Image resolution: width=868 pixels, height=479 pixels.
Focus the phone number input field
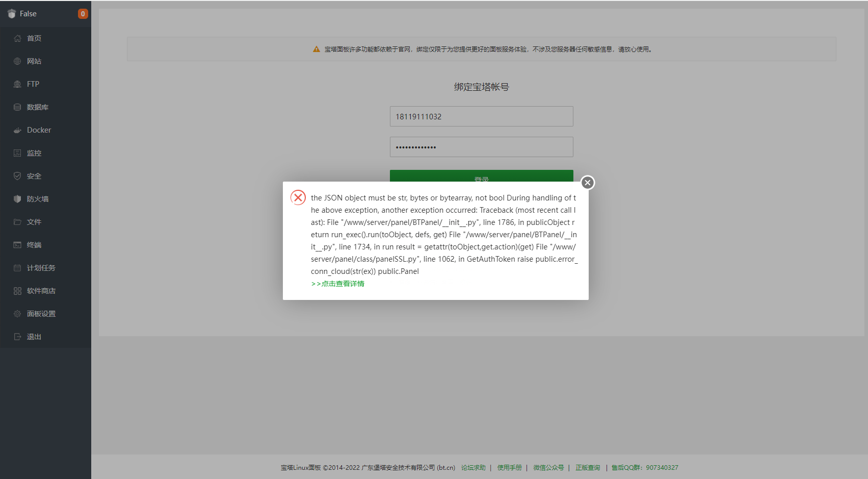(x=481, y=116)
